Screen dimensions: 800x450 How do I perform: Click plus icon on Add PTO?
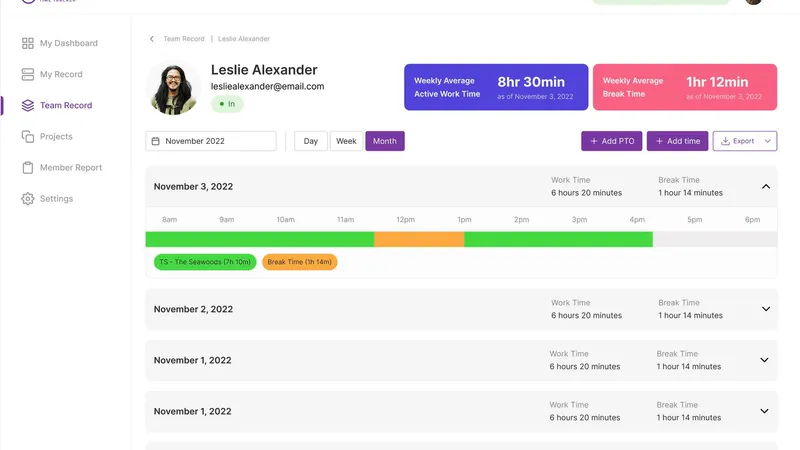[x=593, y=141]
